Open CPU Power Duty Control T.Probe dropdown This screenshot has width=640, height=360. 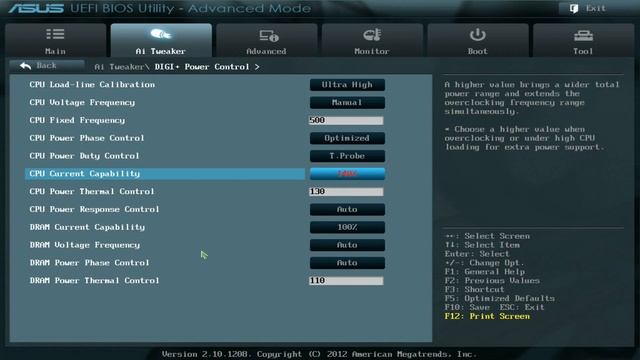point(347,156)
